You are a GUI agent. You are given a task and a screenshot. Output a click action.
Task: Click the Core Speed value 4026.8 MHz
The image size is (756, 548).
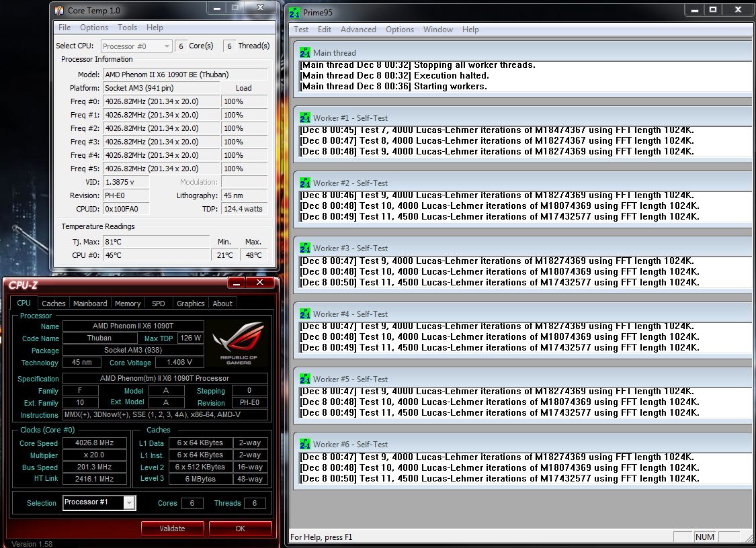coord(95,443)
